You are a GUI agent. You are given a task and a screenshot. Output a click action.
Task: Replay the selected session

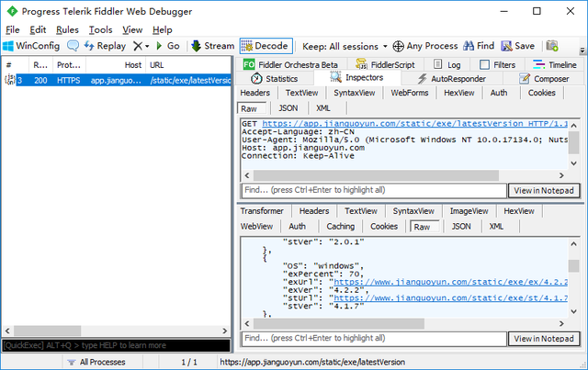105,46
